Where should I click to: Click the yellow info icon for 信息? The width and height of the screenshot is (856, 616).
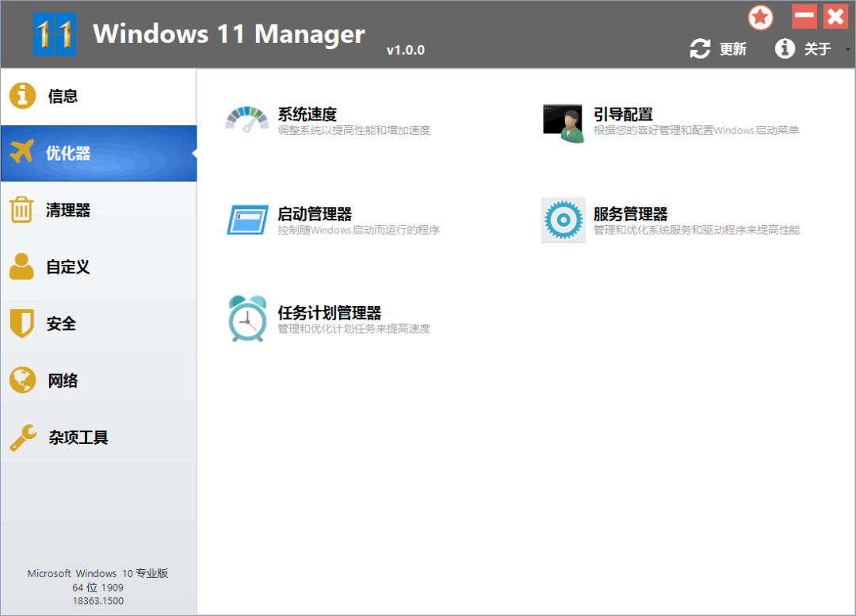(x=22, y=96)
